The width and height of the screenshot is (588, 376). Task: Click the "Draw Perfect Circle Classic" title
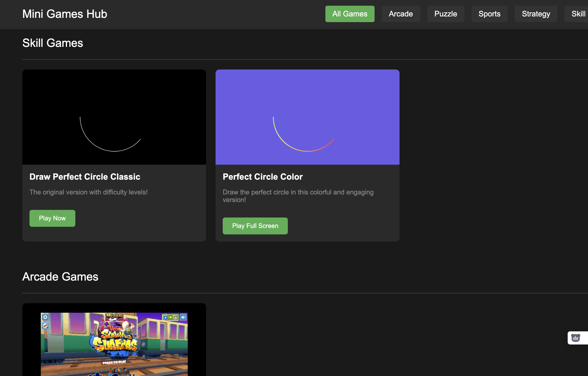[x=85, y=177]
